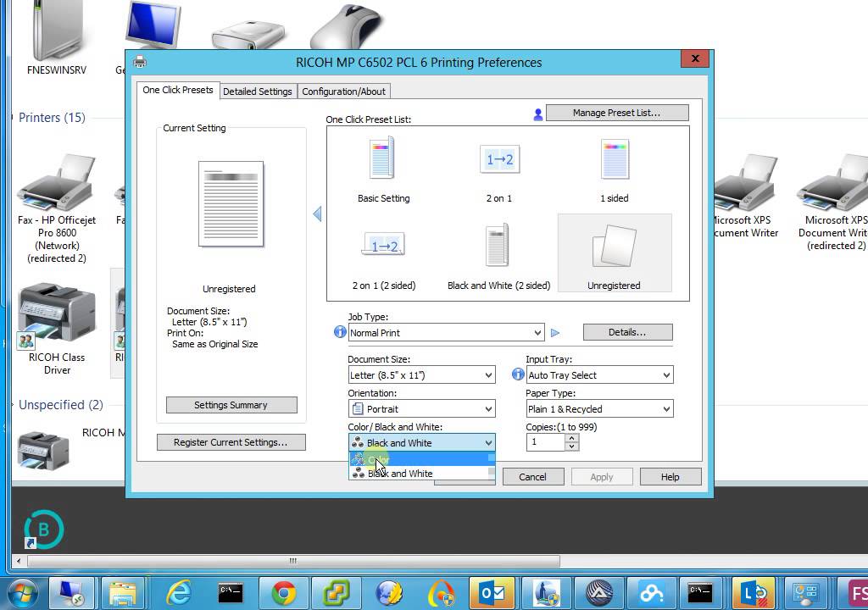
Task: Choose Color in the dropdown list
Action: [x=422, y=459]
